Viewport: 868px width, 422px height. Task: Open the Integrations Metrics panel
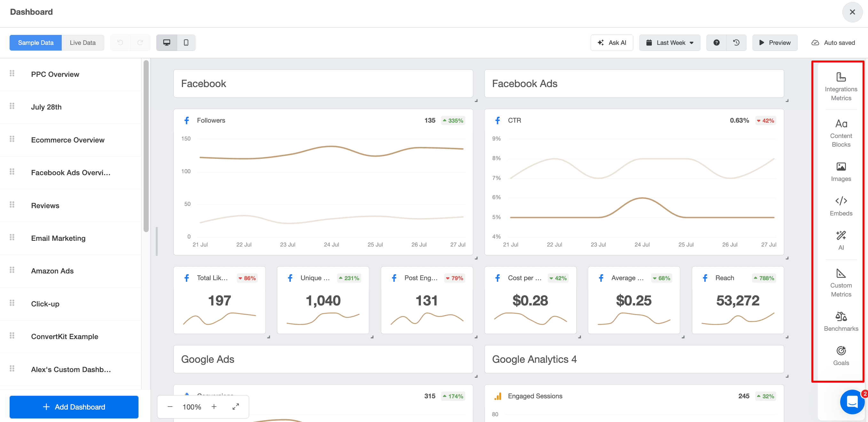coord(841,86)
